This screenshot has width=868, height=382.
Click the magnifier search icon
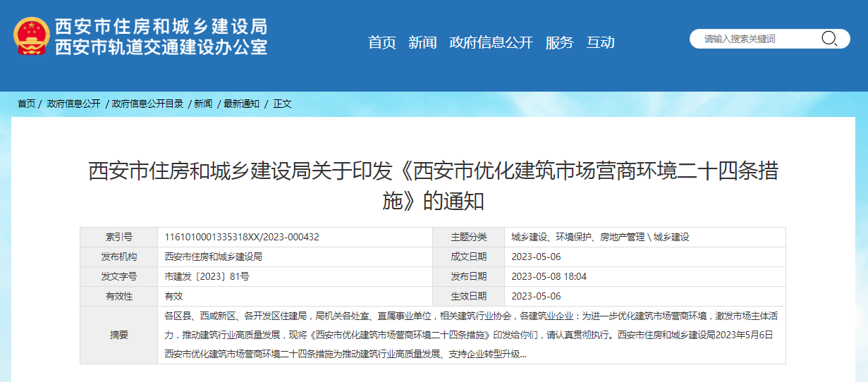click(x=829, y=39)
